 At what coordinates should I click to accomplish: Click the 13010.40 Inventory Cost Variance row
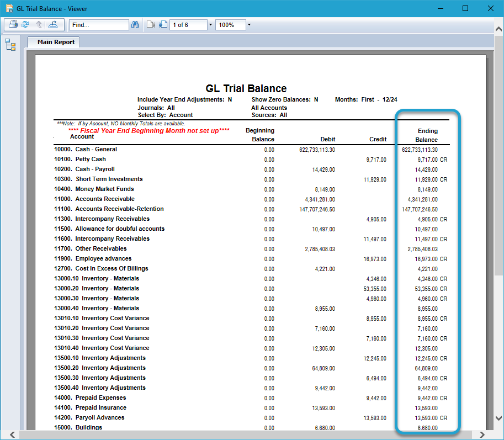pos(252,348)
